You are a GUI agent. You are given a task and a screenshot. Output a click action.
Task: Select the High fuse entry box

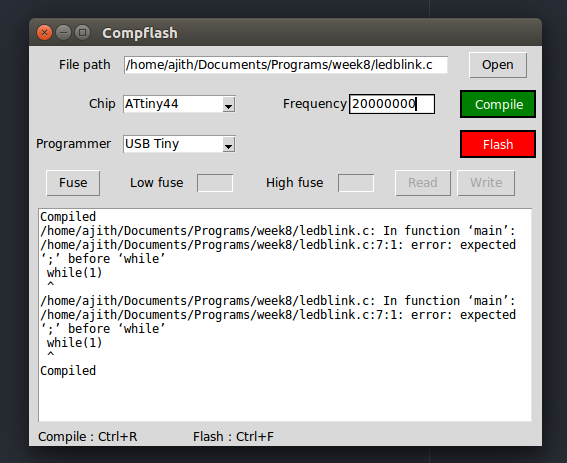356,183
